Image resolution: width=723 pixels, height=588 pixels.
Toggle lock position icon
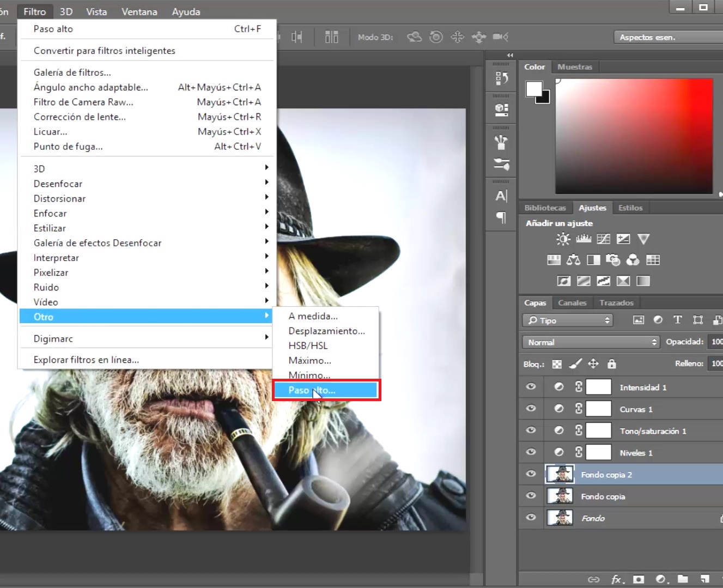[593, 363]
